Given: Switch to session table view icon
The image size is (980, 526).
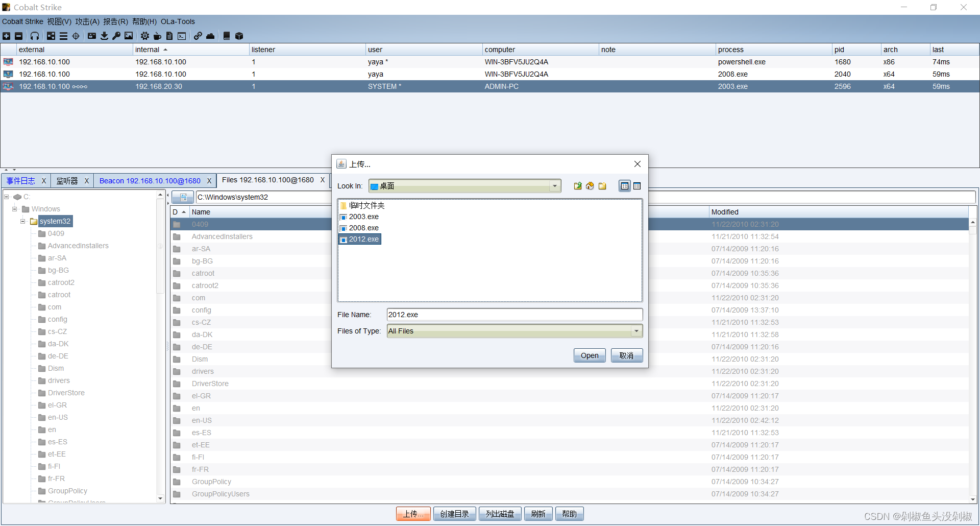Looking at the screenshot, I should point(63,36).
